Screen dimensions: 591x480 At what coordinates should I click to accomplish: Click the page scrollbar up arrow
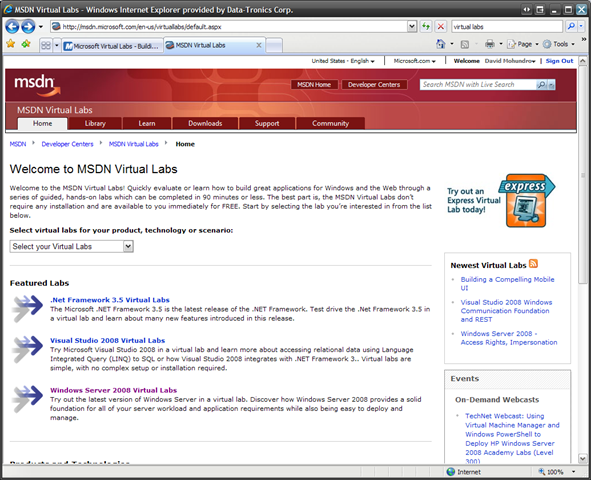(x=583, y=61)
